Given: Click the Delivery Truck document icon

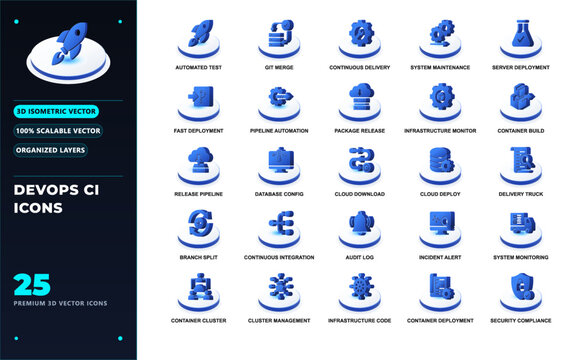Looking at the screenshot, I should 521,165.
